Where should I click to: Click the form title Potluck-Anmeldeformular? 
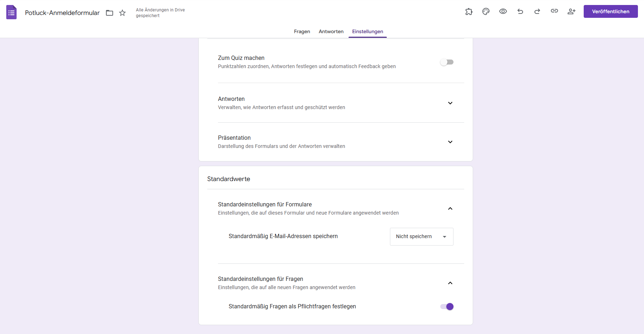[62, 13]
